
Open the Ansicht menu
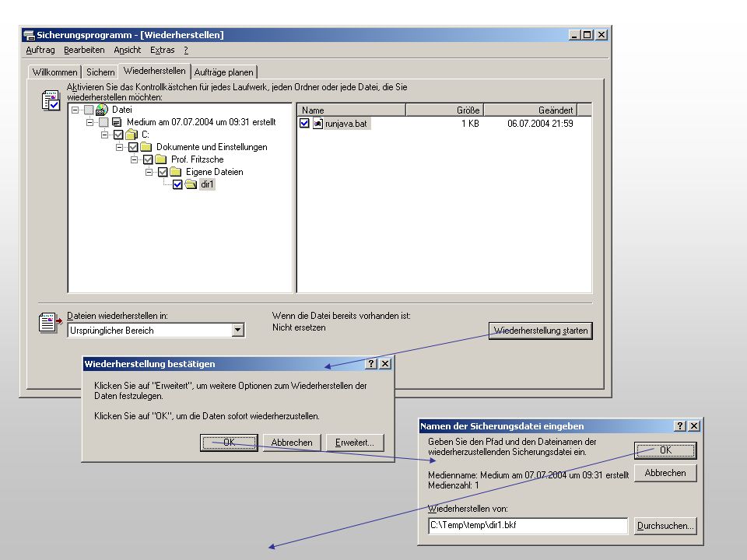127,50
